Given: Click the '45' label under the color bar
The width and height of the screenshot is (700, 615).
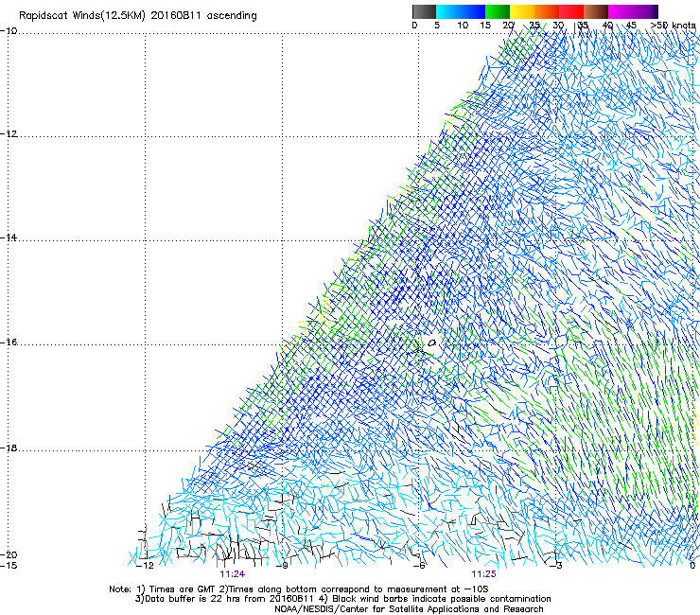Looking at the screenshot, I should click(x=631, y=25).
